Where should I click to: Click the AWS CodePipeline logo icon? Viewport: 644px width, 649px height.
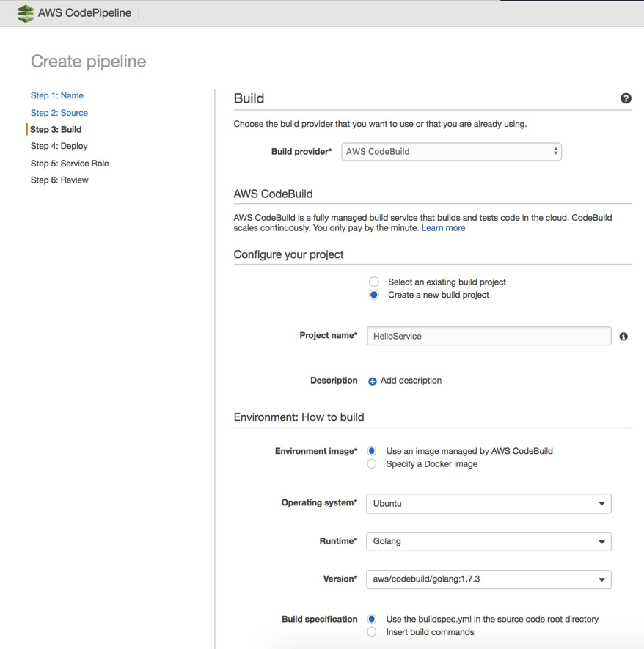[x=26, y=13]
